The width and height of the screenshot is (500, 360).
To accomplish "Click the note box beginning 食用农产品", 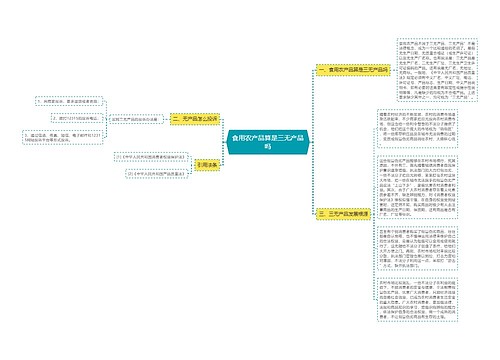I will coord(437,70).
